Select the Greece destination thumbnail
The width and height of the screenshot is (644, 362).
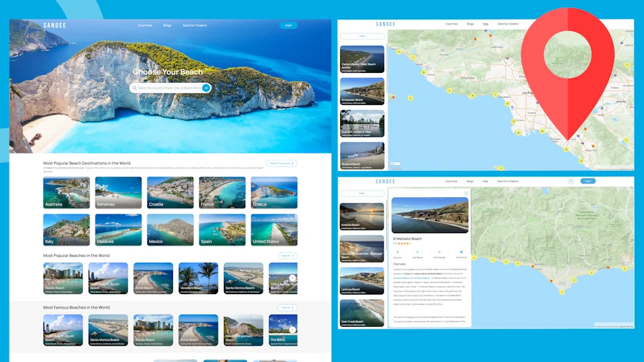pyautogui.click(x=274, y=192)
